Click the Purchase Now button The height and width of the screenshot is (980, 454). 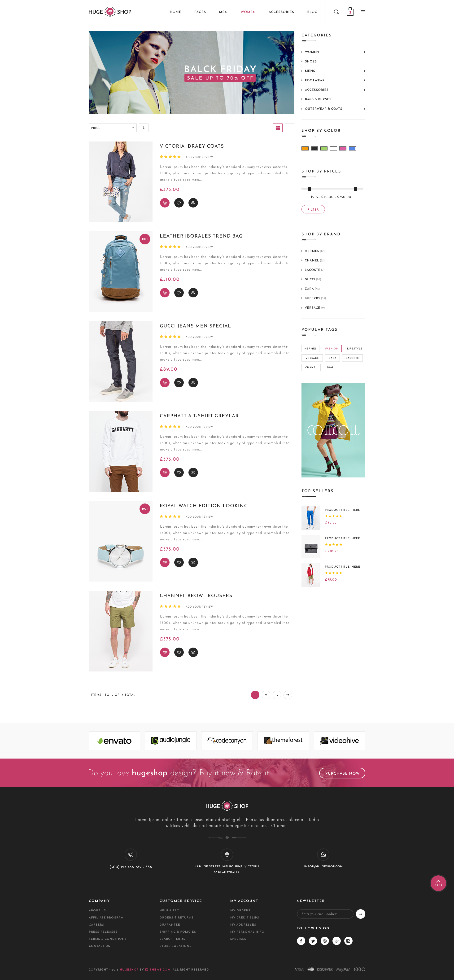coord(342,773)
